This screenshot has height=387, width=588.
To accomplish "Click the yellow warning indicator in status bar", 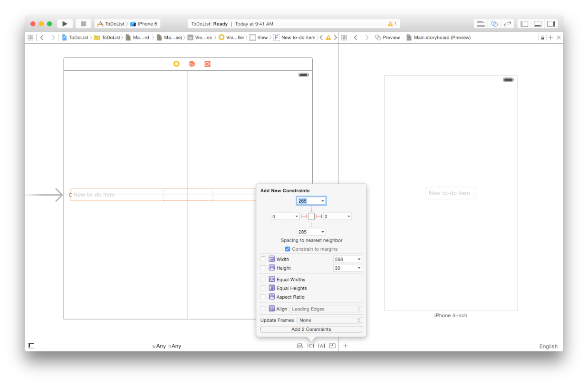I will 392,24.
